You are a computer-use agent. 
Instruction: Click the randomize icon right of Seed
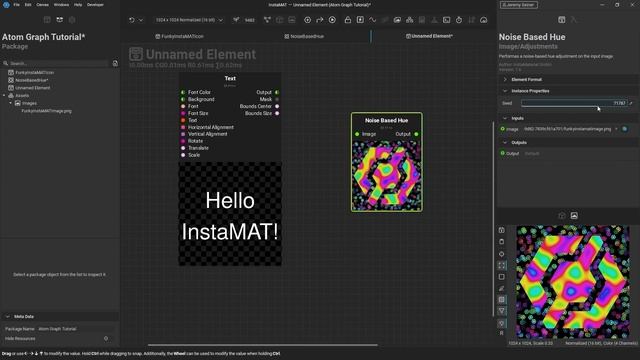tap(631, 103)
